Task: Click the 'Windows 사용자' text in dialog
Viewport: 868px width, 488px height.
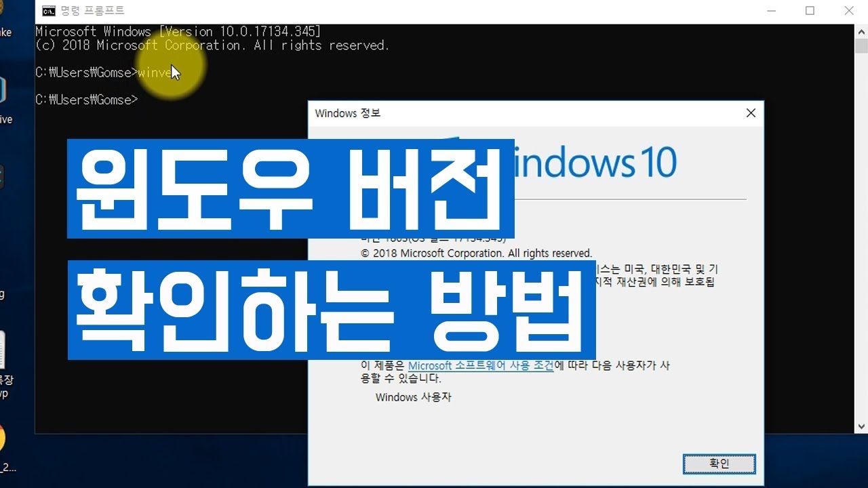Action: pyautogui.click(x=414, y=397)
